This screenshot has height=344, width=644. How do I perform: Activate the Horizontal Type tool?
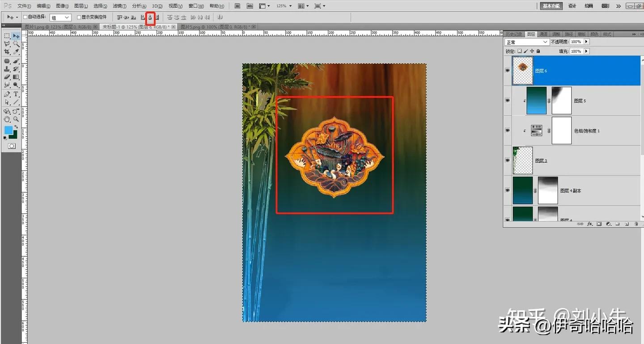16,94
